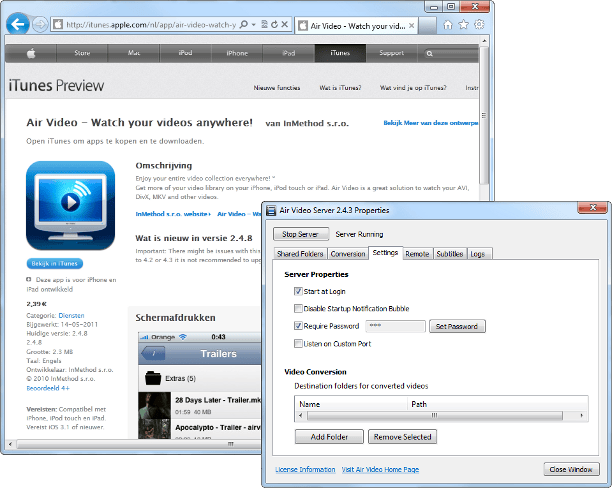Click the Close Window button

571,469
